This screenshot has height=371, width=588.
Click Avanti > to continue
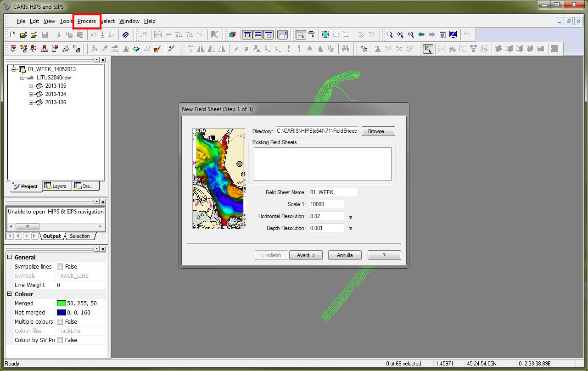tap(306, 255)
